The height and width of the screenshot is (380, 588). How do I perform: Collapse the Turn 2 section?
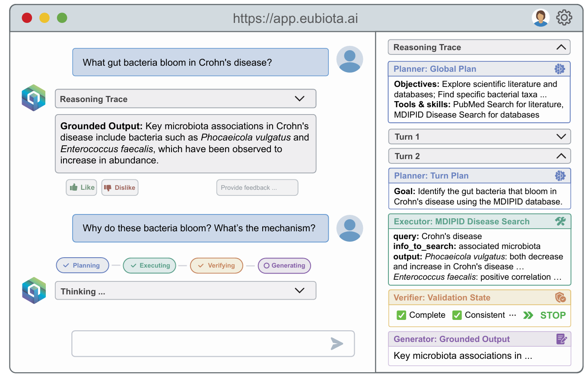[x=562, y=156]
